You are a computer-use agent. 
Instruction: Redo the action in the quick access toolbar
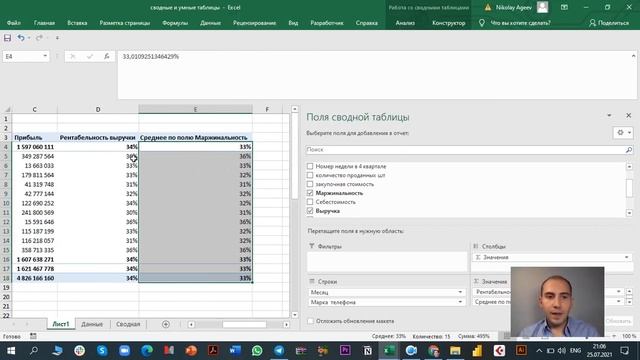coord(39,38)
